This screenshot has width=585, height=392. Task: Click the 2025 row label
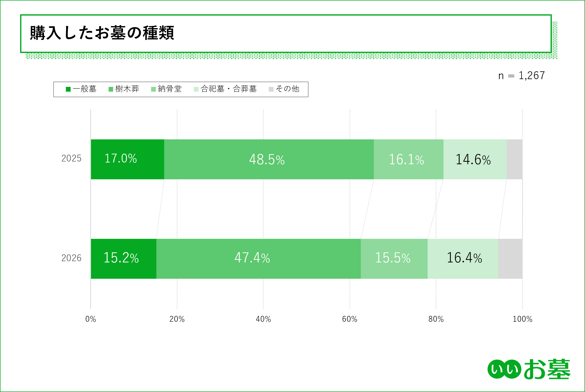click(x=71, y=158)
